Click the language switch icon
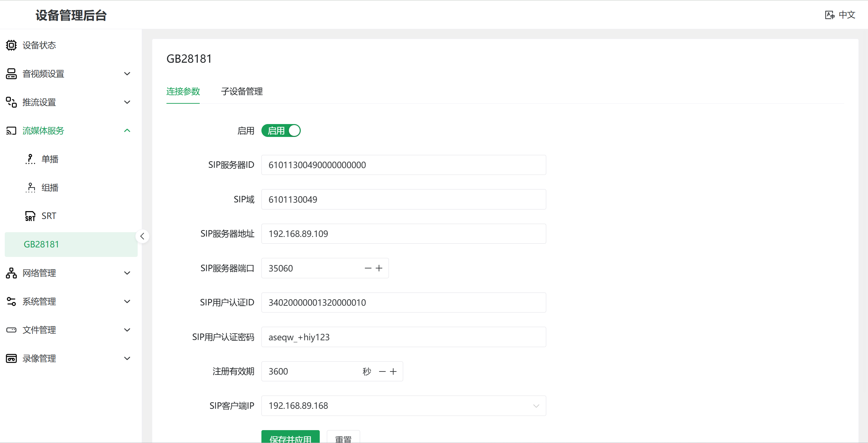 [830, 15]
